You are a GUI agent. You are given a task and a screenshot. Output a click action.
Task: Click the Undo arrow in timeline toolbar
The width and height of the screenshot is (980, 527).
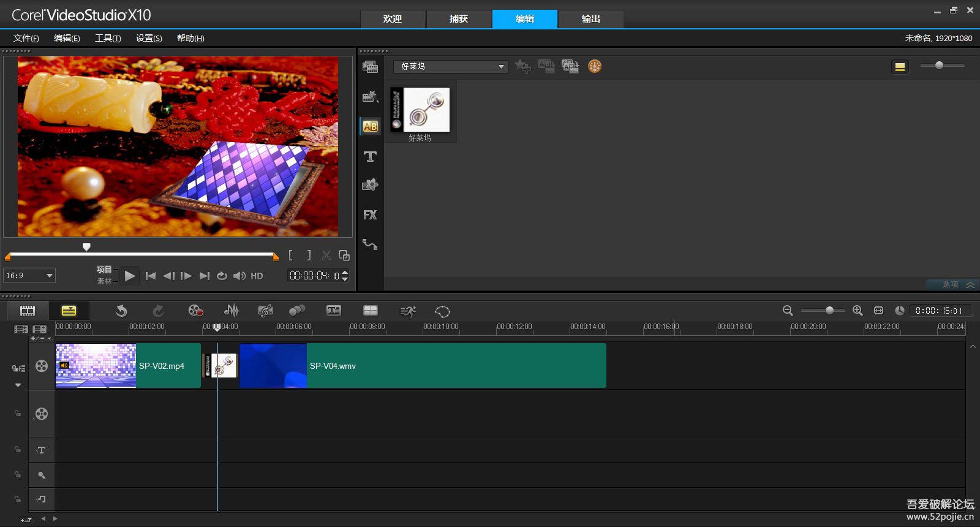(121, 311)
